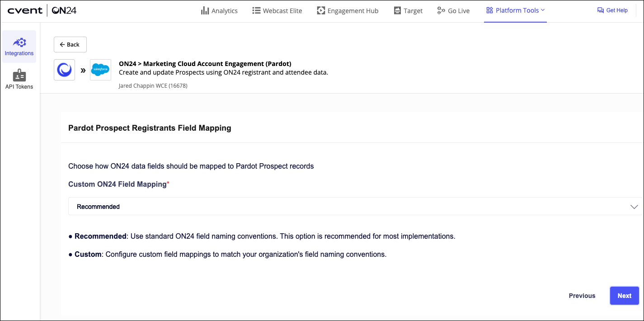Click the Next button
644x321 pixels.
pyautogui.click(x=624, y=296)
